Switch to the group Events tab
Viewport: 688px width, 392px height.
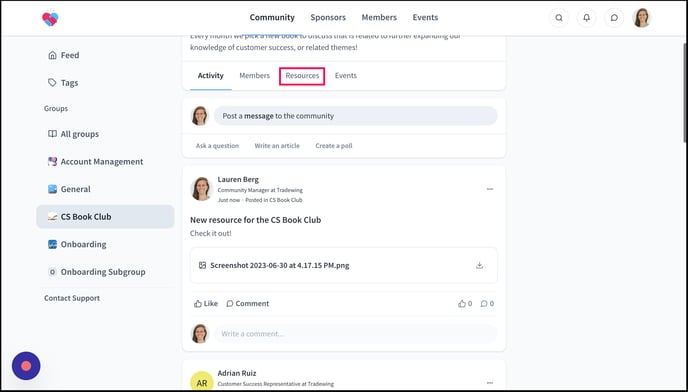[x=346, y=76]
